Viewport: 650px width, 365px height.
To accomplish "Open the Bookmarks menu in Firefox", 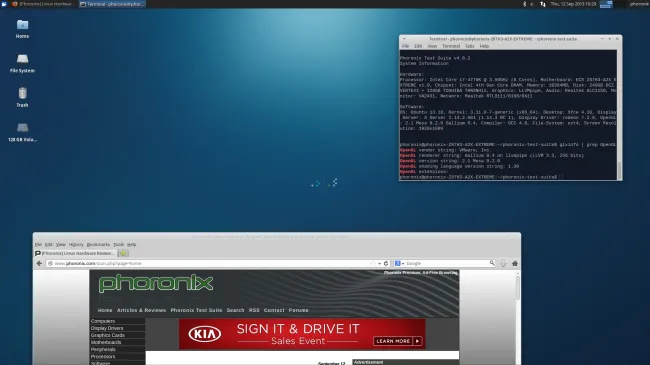I will pos(98,245).
